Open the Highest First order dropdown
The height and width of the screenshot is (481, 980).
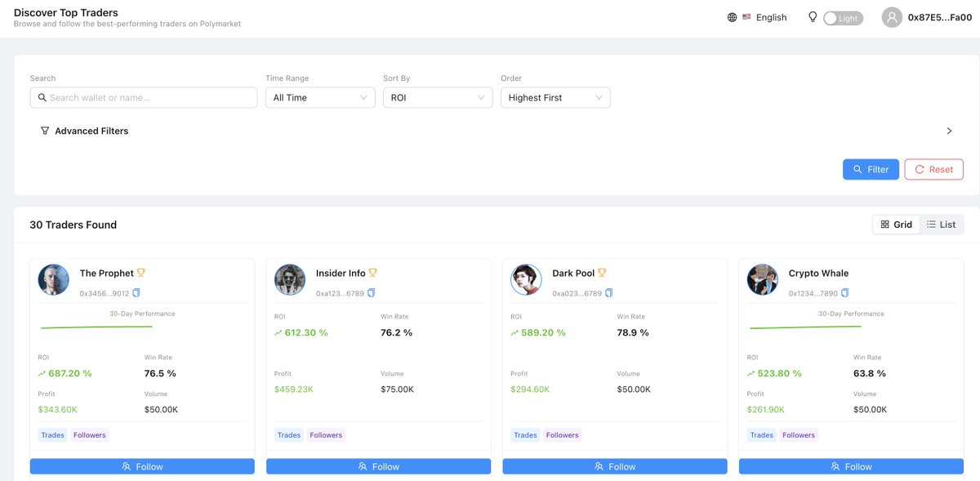point(555,97)
